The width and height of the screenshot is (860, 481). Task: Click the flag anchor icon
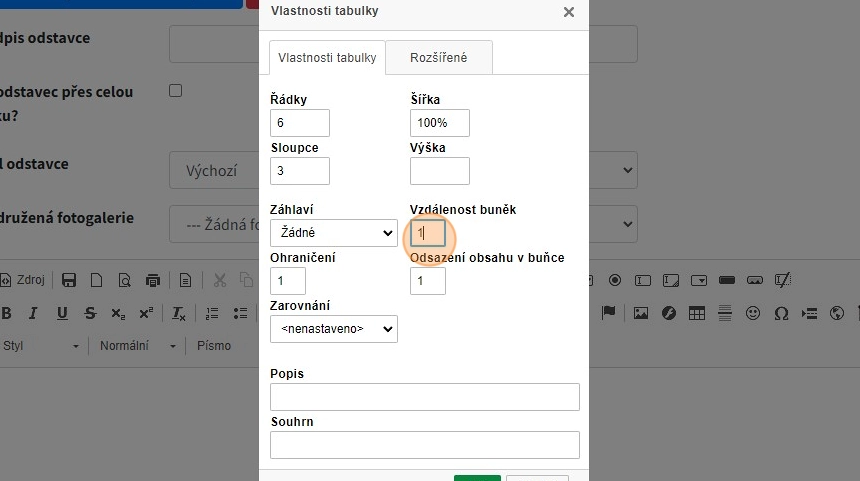pos(608,313)
